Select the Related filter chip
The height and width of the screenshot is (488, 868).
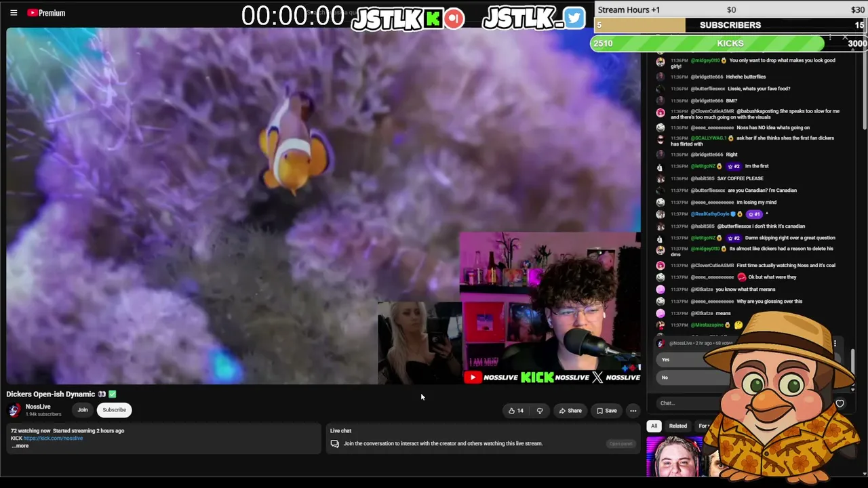click(678, 426)
